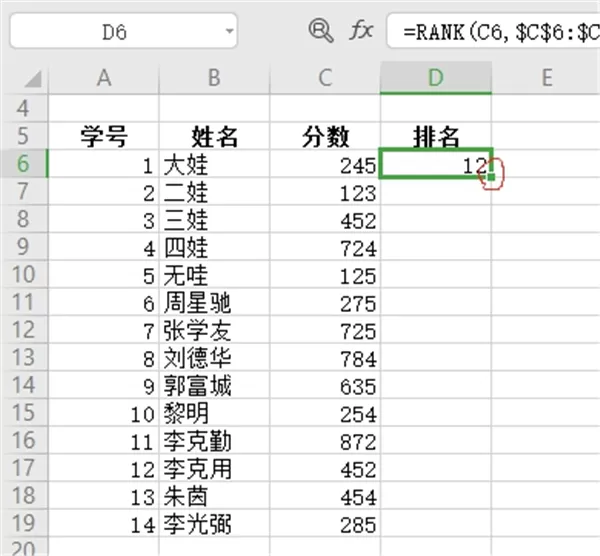The image size is (600, 556).
Task: Open the fx insert function dialog
Action: tap(361, 30)
